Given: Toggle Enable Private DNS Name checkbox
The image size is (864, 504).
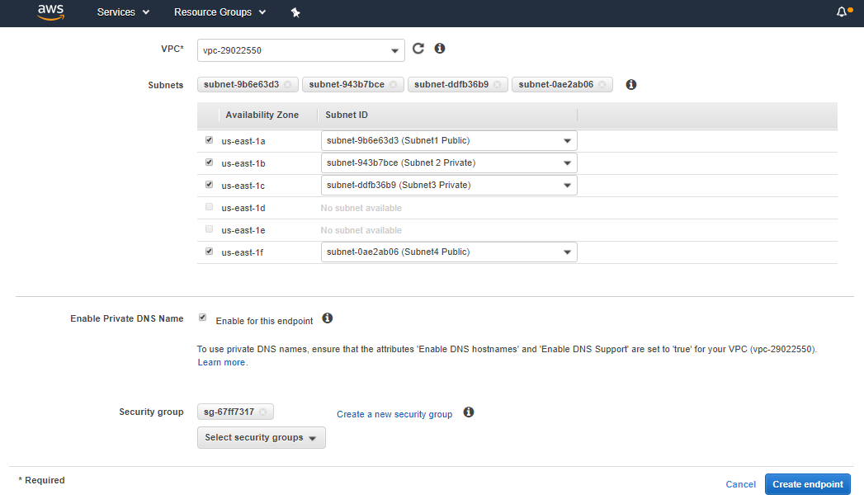Looking at the screenshot, I should point(203,318).
